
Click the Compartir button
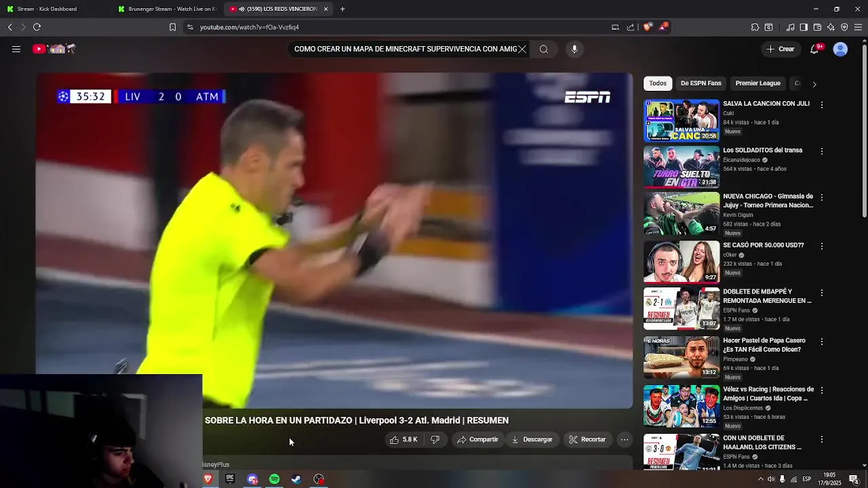477,439
